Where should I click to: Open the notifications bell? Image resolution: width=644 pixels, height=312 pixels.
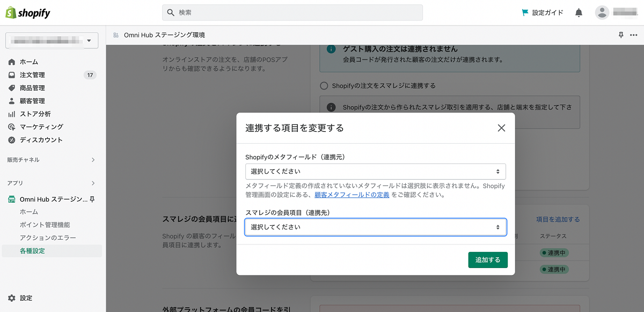[x=579, y=12]
